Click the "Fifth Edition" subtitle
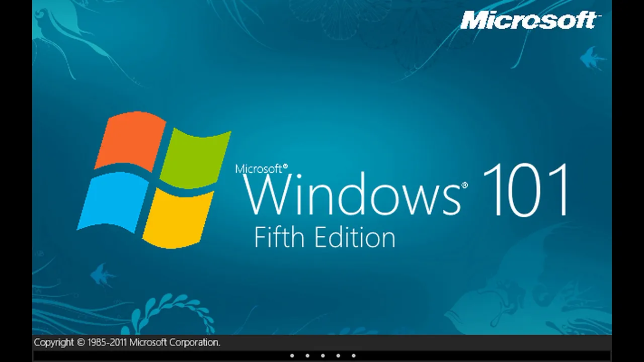Screen dimensions: 644x362 (x=325, y=237)
